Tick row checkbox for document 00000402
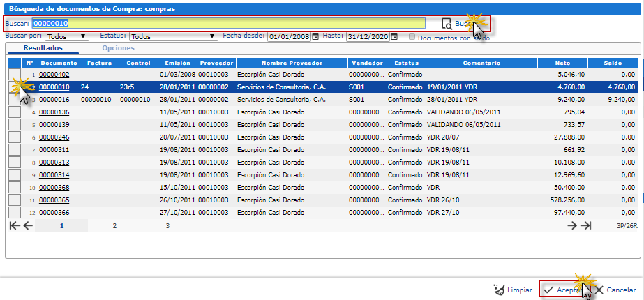644x300 pixels. (x=14, y=75)
